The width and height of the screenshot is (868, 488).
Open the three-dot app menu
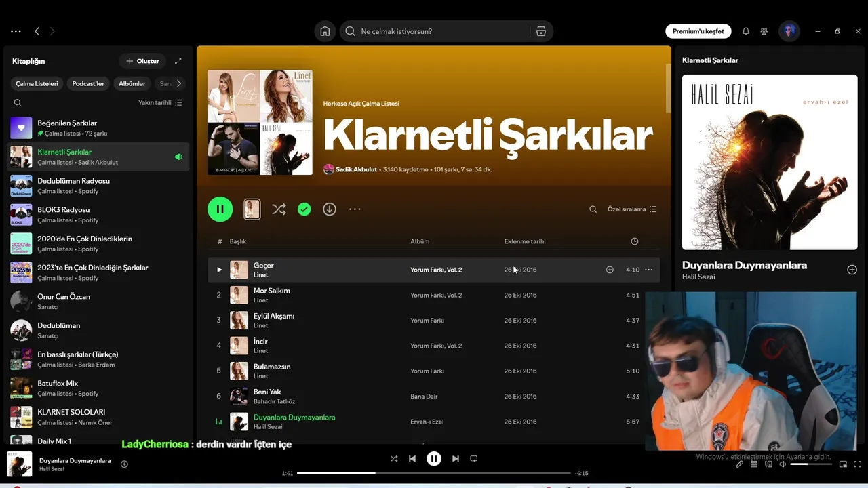[16, 31]
